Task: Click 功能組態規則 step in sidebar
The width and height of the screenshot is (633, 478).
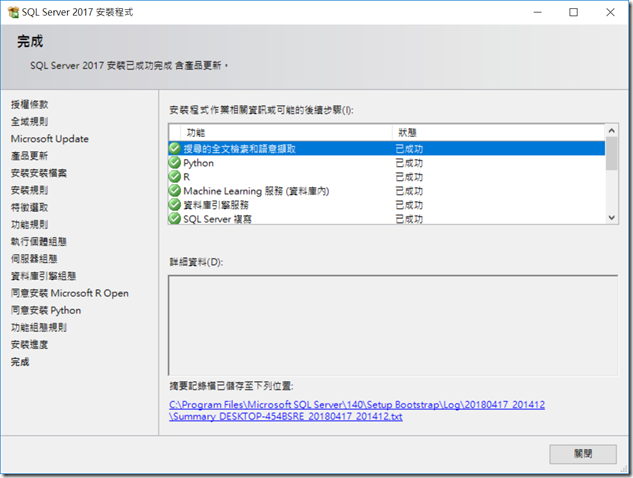Action: [39, 327]
